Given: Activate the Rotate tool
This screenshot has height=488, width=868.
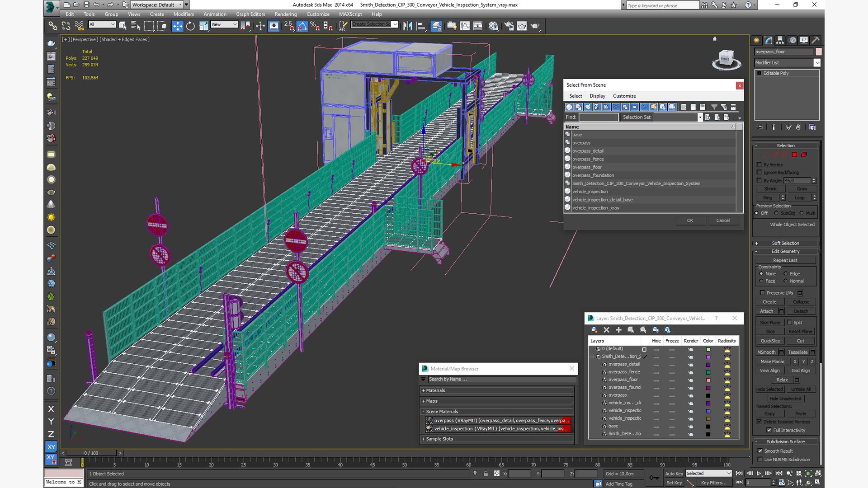Looking at the screenshot, I should [x=190, y=26].
